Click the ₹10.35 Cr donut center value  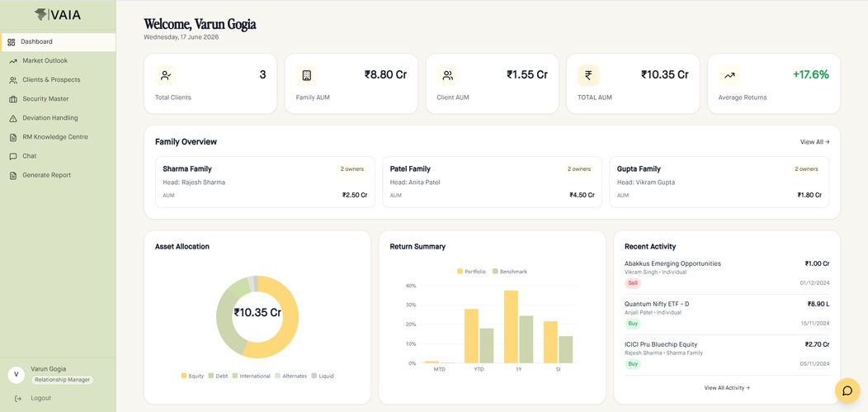257,312
